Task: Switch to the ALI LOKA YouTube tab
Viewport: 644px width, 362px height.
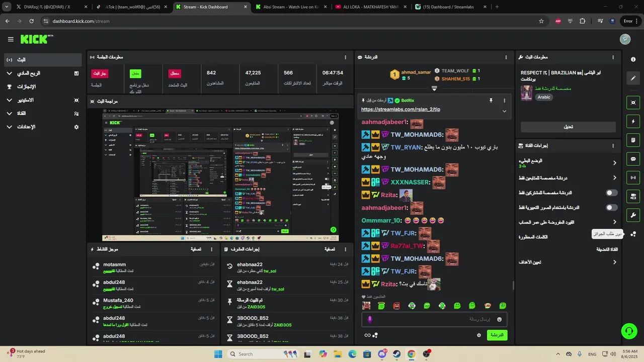Action: coord(370,7)
